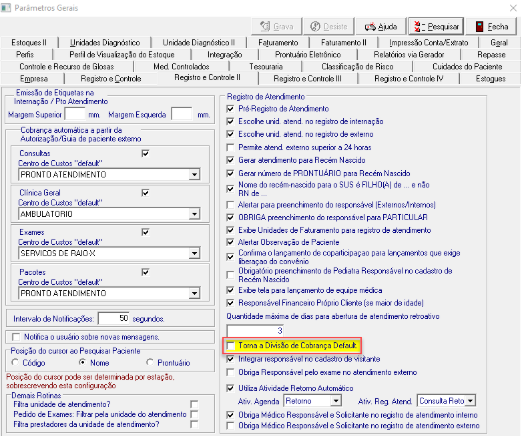Click the Parâmetros Gerais window icon
Viewport: 521px width, 436px height.
6,7
